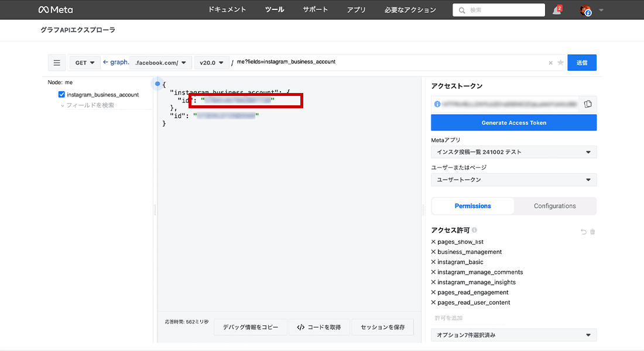The height and width of the screenshot is (351, 644).
Task: Remove the pages_read_user_content permission
Action: pos(433,302)
